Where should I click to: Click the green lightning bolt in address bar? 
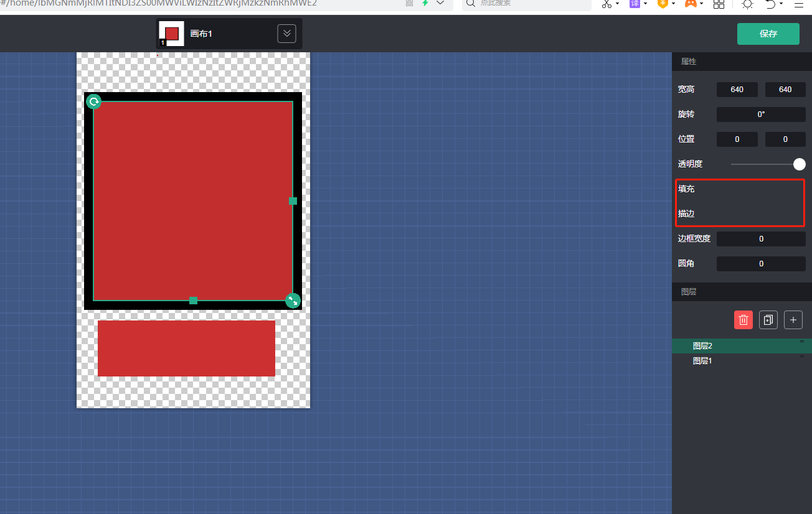tap(425, 3)
